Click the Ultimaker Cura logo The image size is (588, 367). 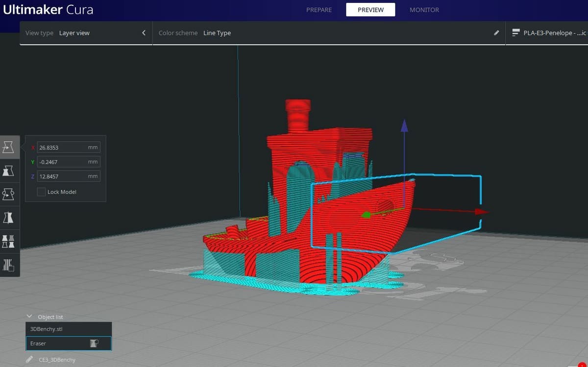pos(48,9)
